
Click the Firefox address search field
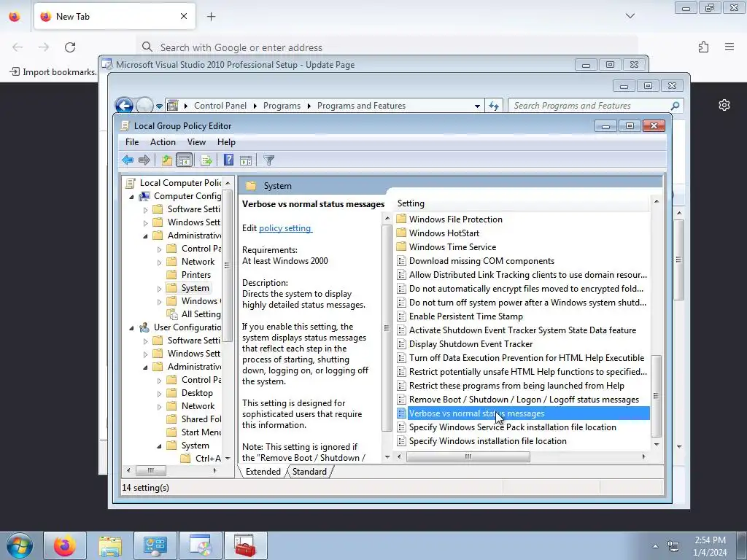click(386, 47)
